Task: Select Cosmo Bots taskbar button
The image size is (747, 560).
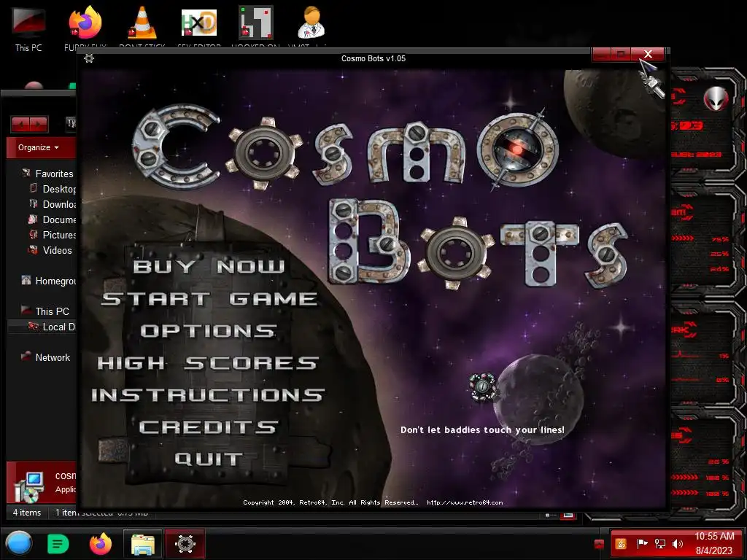Action: (x=185, y=544)
